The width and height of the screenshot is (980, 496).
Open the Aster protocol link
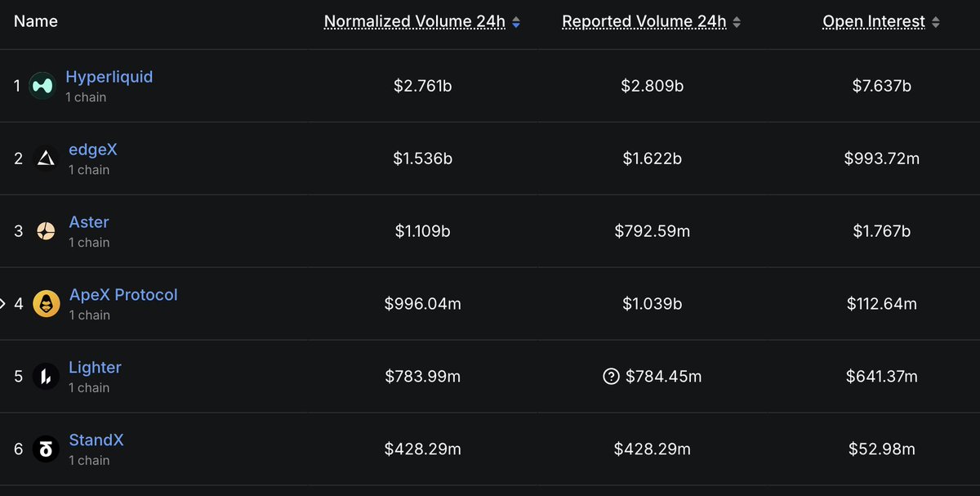tap(89, 222)
